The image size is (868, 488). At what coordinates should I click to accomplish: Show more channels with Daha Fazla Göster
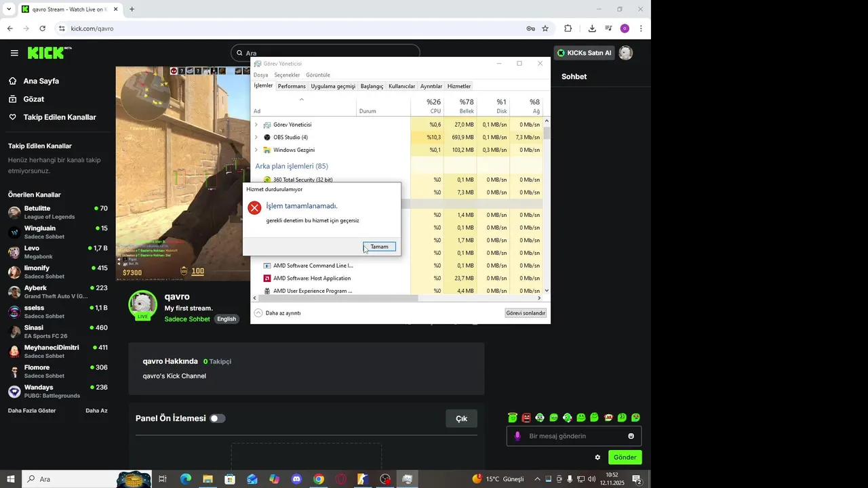click(x=32, y=411)
